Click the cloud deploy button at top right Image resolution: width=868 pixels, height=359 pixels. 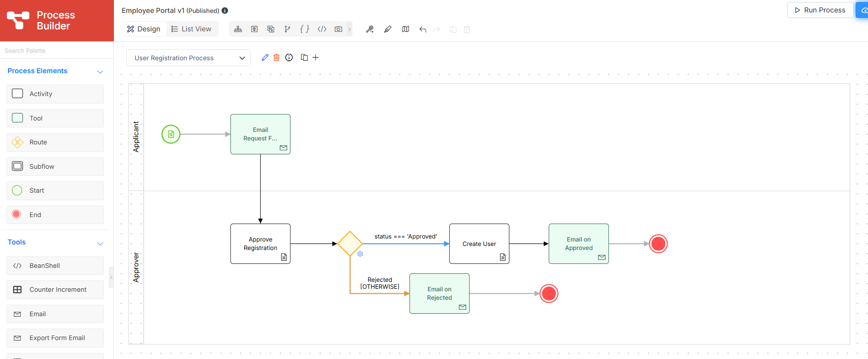pos(863,10)
